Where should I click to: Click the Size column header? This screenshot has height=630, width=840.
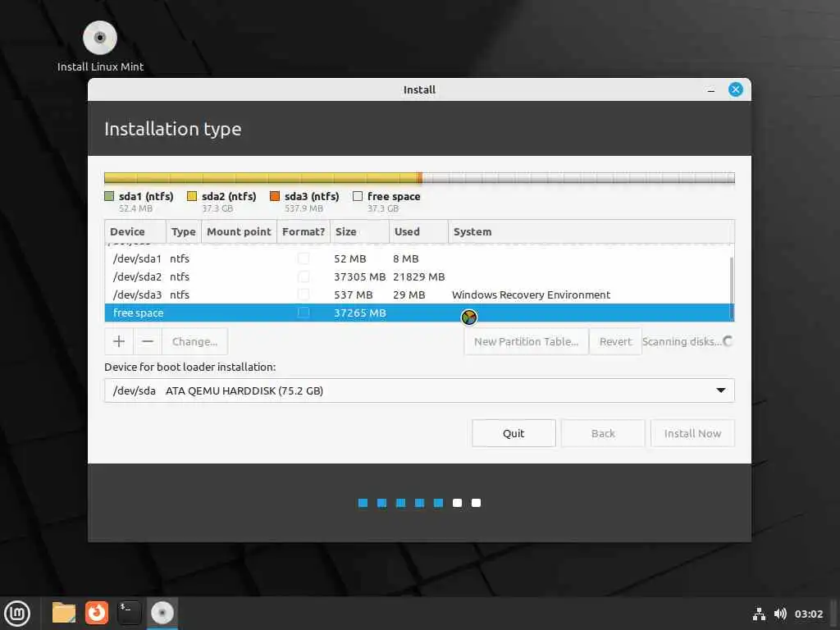click(359, 231)
